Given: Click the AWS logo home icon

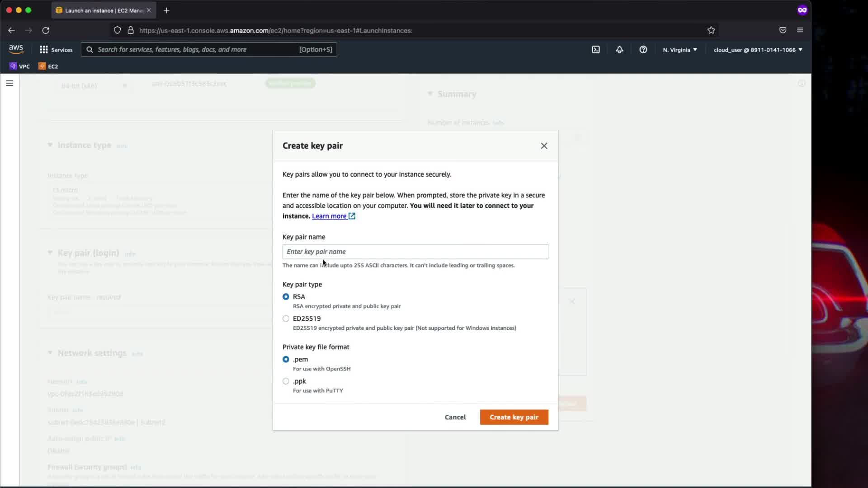Looking at the screenshot, I should point(16,49).
